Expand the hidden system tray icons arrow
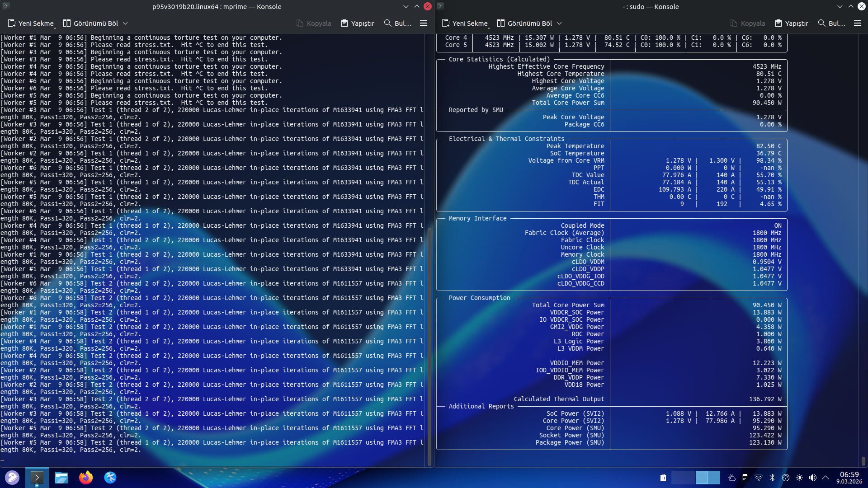Viewport: 868px width, 488px height. [x=826, y=478]
